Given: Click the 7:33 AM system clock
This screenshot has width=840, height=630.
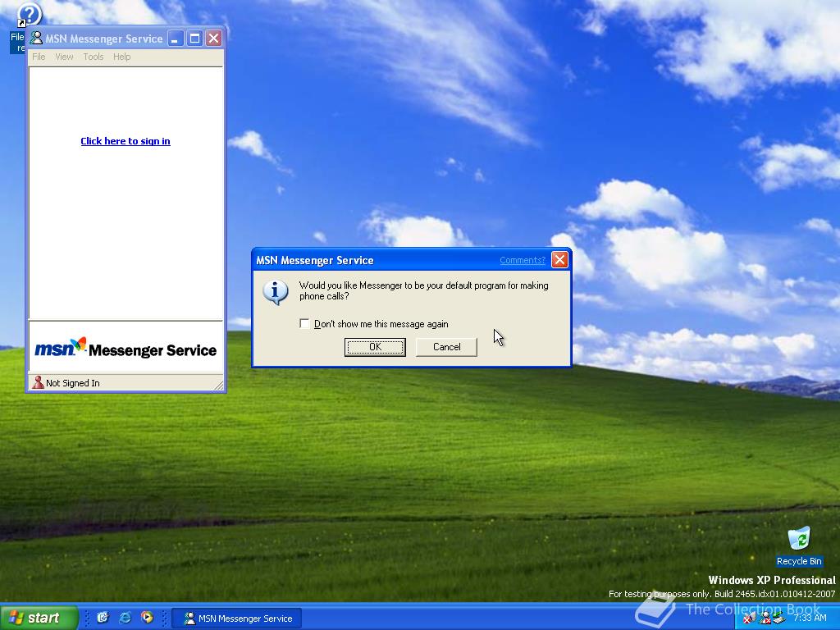Looking at the screenshot, I should tap(810, 618).
